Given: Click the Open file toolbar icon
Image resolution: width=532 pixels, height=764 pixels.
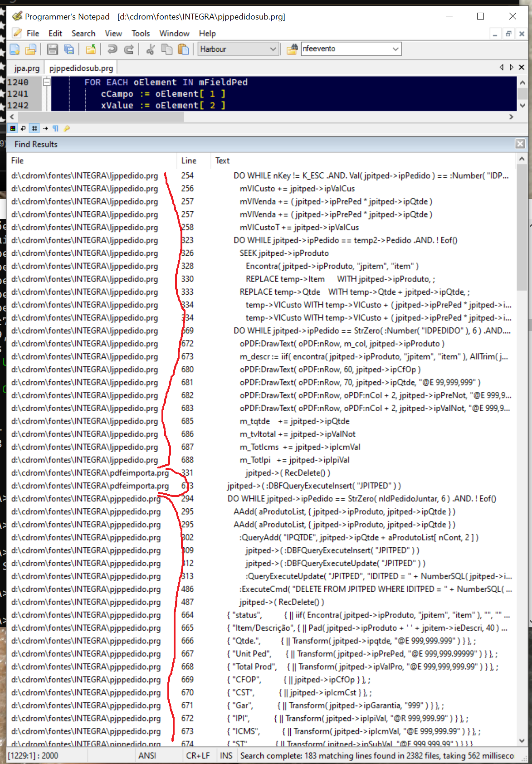Looking at the screenshot, I should point(31,49).
